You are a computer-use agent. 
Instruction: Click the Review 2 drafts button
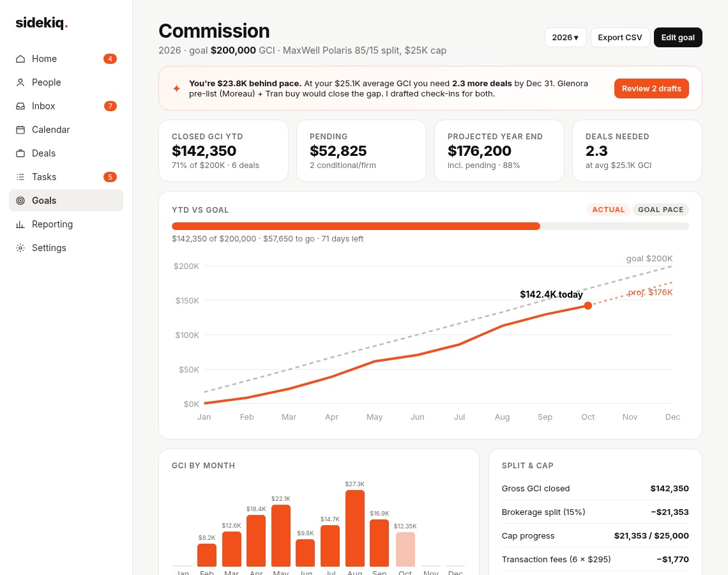(x=651, y=88)
